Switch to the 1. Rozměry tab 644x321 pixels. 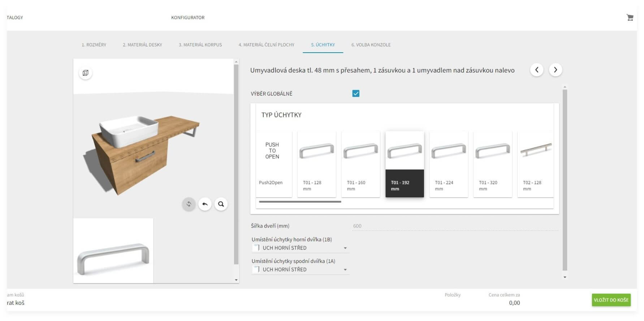(94, 45)
